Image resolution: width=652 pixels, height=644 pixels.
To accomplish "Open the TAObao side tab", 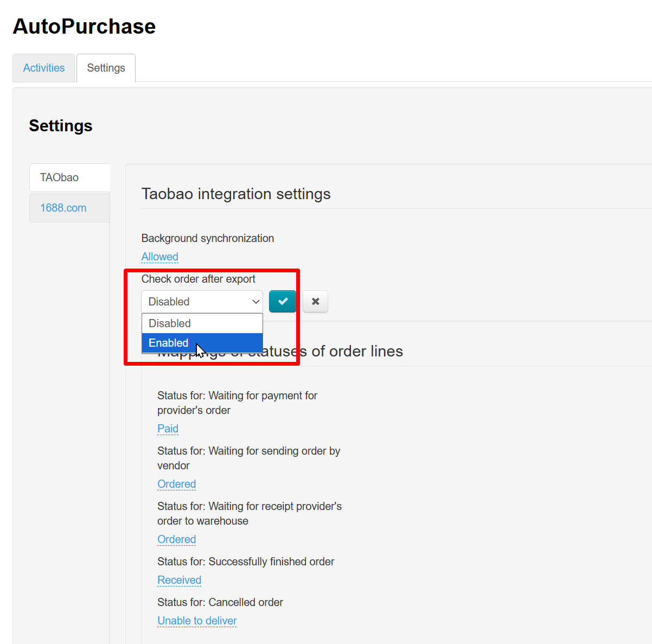I will point(59,177).
